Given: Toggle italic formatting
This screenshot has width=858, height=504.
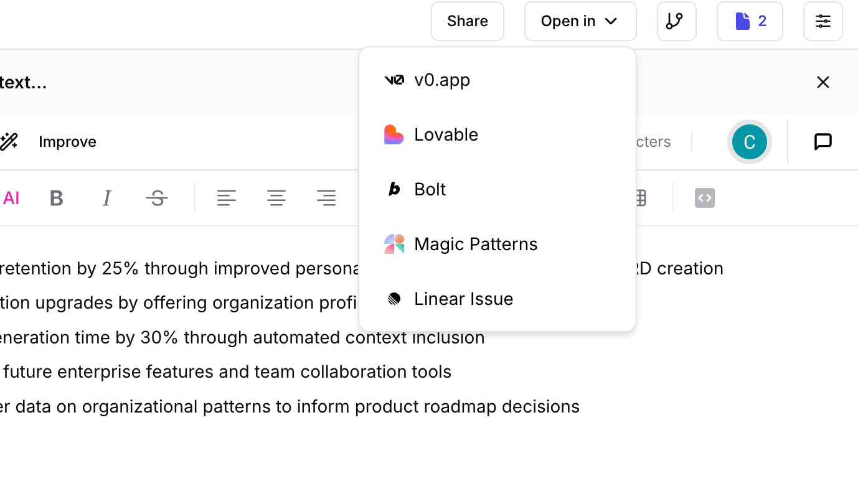Looking at the screenshot, I should [106, 198].
